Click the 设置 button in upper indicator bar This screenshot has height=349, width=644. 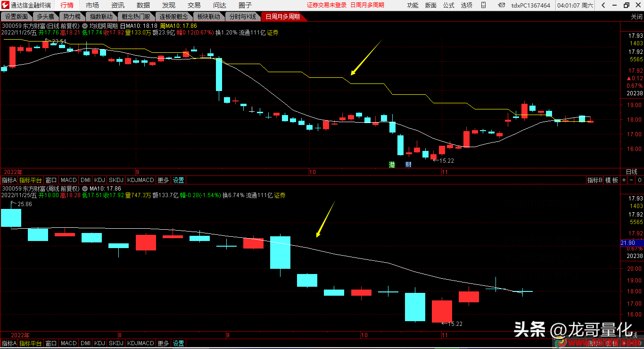click(x=178, y=180)
